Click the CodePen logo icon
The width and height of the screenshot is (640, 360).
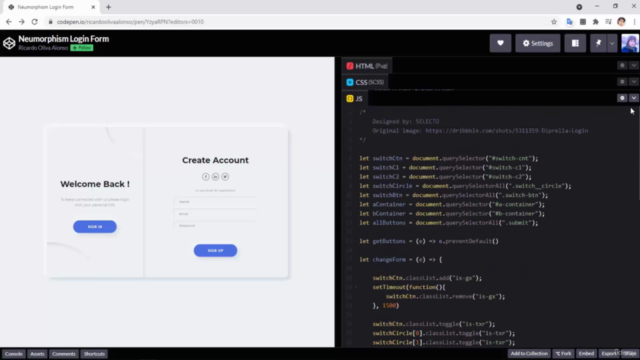[x=9, y=43]
